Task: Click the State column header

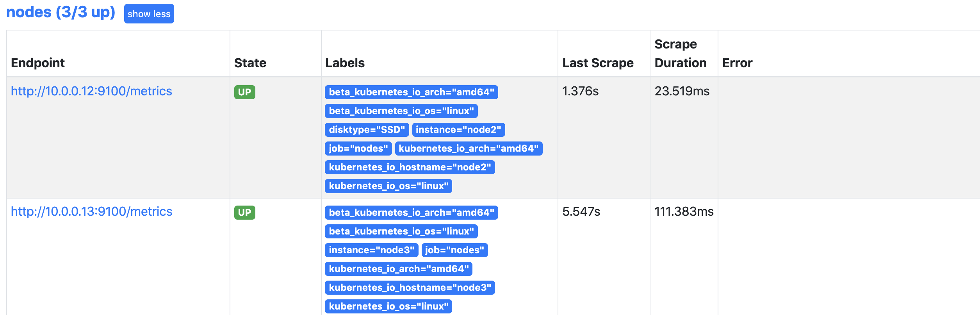Action: pyautogui.click(x=250, y=63)
